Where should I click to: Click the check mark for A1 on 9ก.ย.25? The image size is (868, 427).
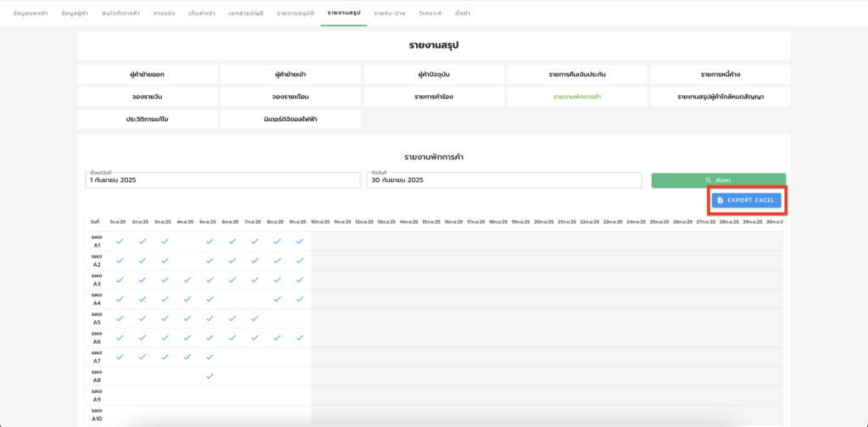300,241
